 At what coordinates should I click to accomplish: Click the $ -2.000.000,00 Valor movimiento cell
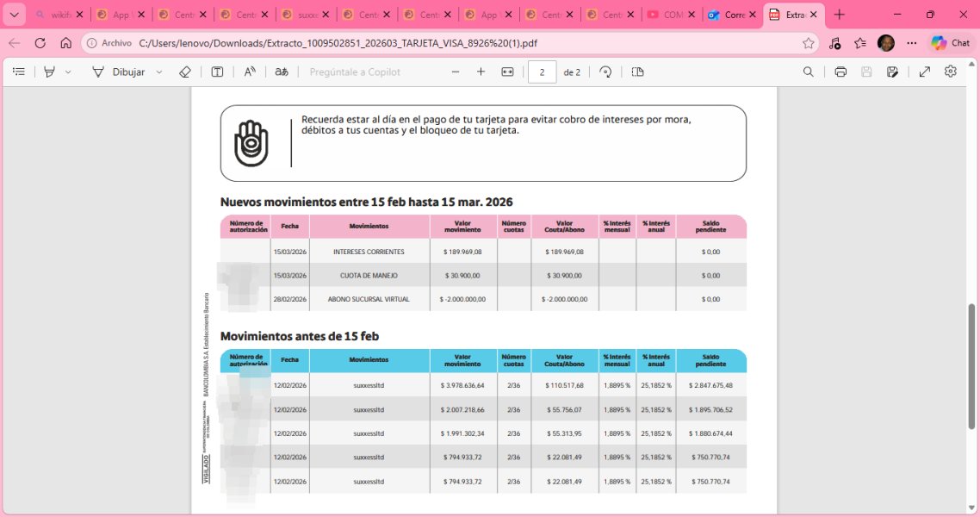(x=462, y=300)
